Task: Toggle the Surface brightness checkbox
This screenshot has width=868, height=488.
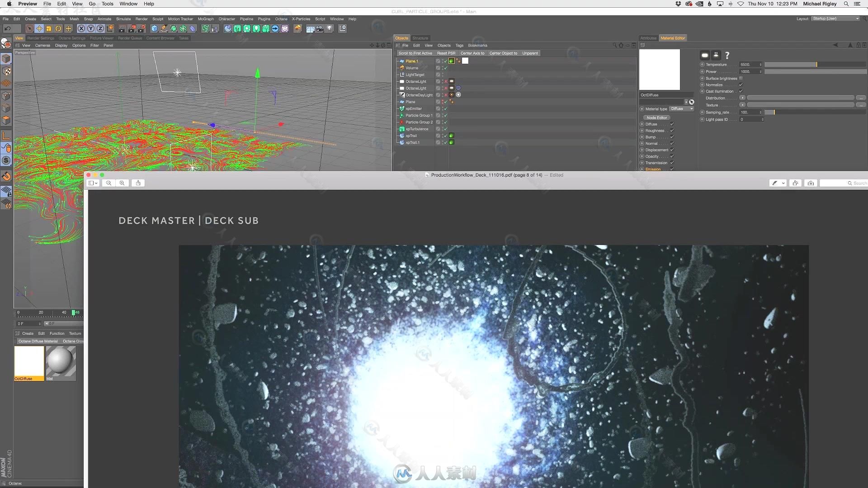Action: (741, 78)
